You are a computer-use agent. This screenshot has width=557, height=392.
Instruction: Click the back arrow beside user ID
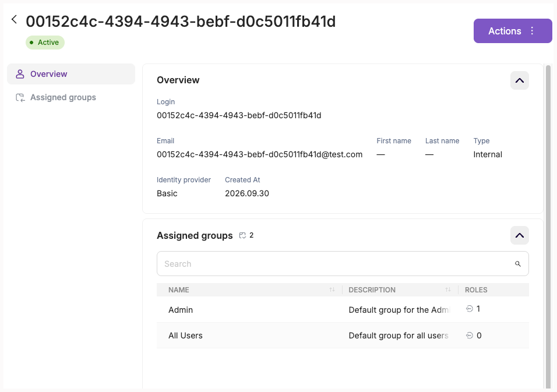pos(14,20)
